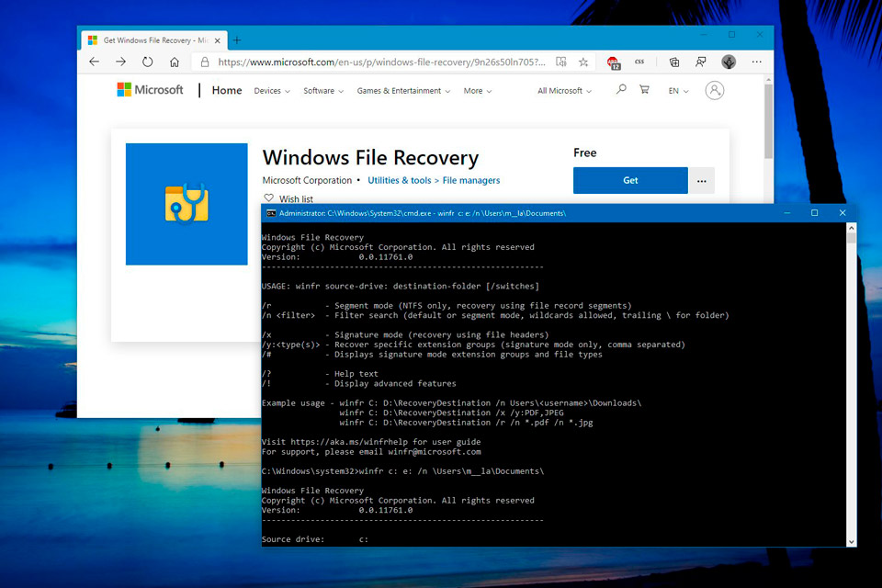Open the Home store link
882x588 pixels.
pos(227,90)
